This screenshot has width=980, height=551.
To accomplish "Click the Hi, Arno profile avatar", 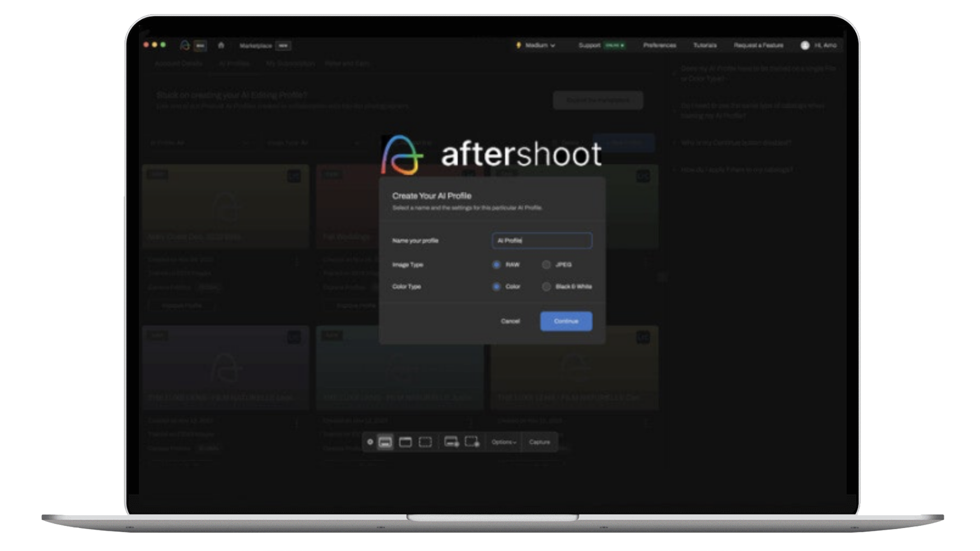I will 805,45.
